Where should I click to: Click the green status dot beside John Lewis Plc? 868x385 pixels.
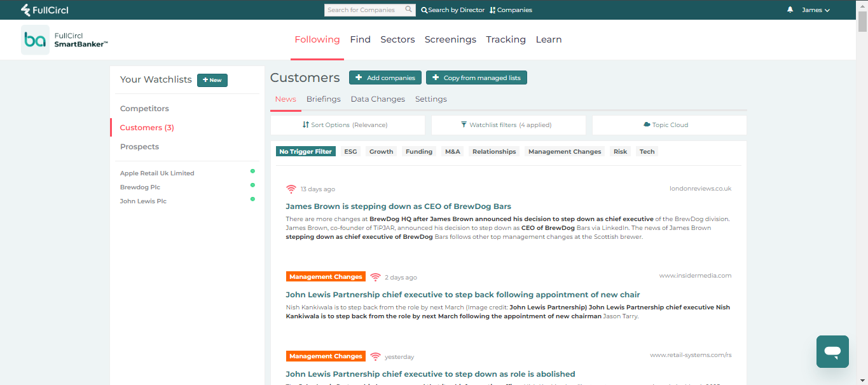(252, 199)
